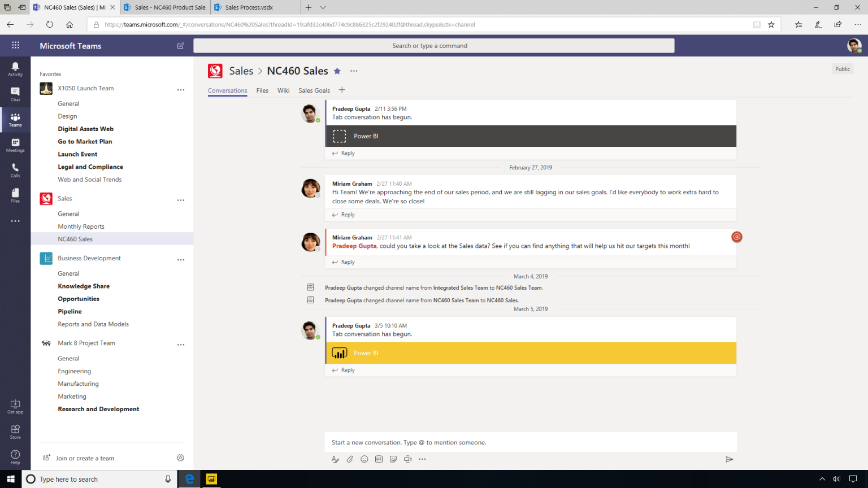Open more options for X1050 Launch Team

(181, 89)
